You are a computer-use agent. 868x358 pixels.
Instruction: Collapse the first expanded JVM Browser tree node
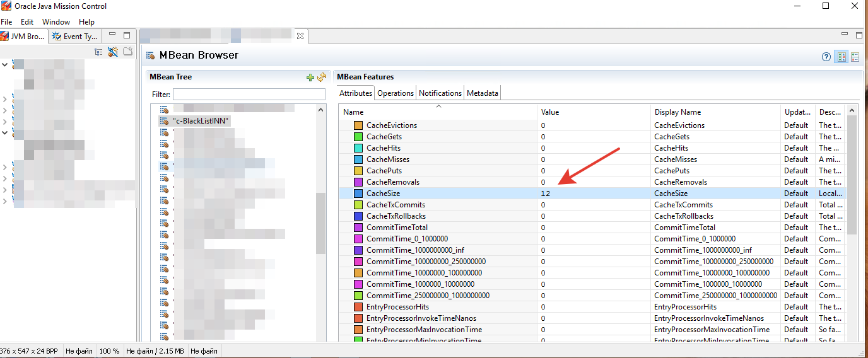(x=5, y=64)
